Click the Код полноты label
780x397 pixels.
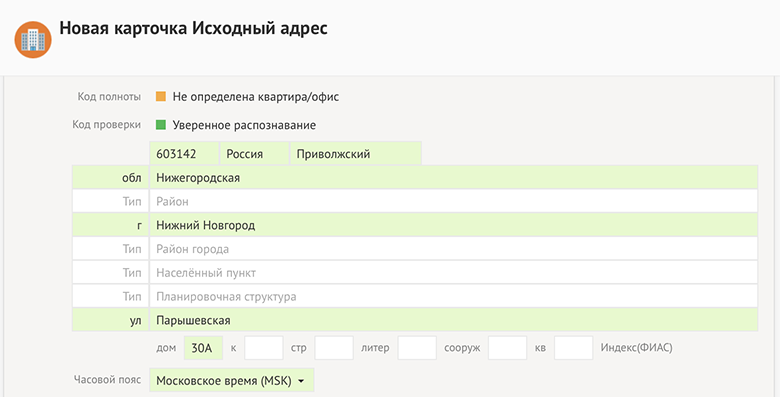point(109,97)
